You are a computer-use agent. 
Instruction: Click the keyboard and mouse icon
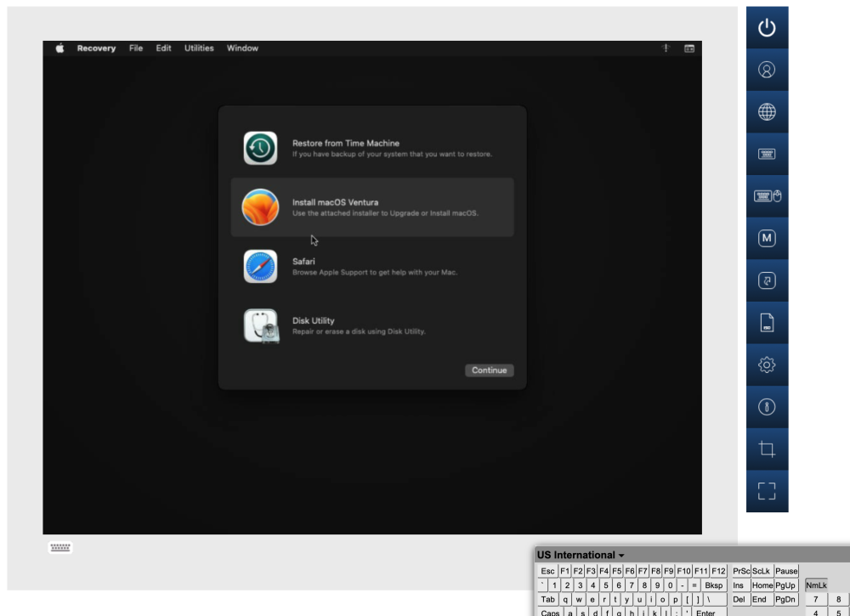point(767,196)
